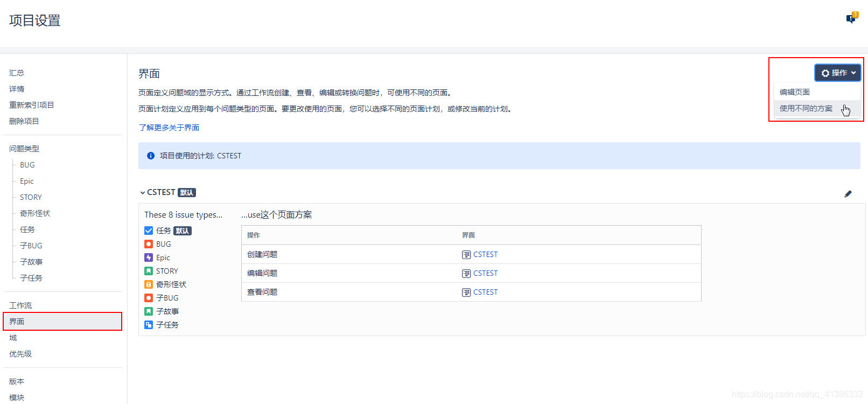Open 任务 in sidebar tree
868x404 pixels.
point(27,229)
